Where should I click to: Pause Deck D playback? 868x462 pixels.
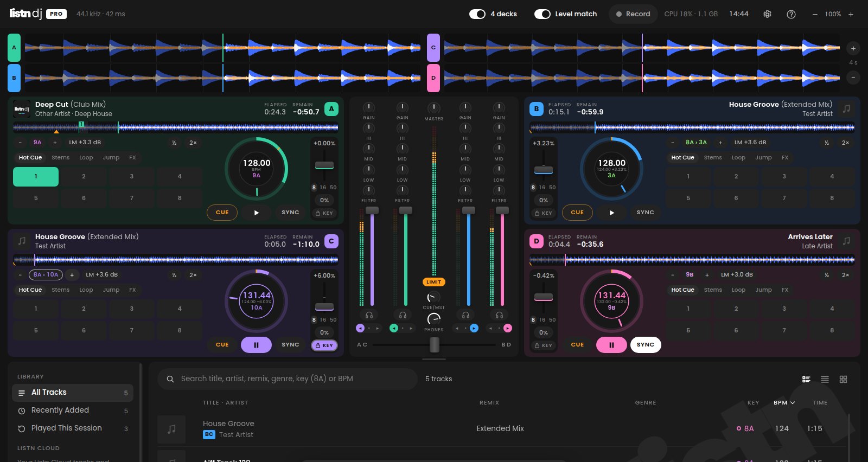(611, 345)
